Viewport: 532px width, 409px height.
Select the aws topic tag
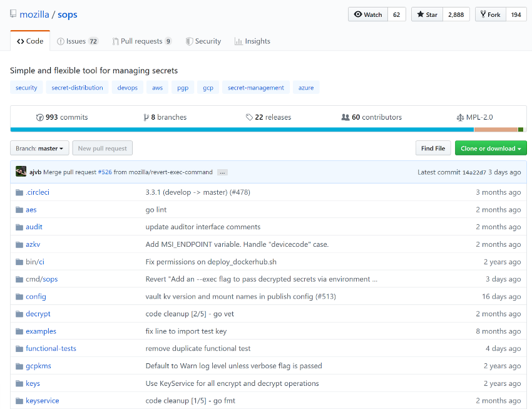coord(158,88)
